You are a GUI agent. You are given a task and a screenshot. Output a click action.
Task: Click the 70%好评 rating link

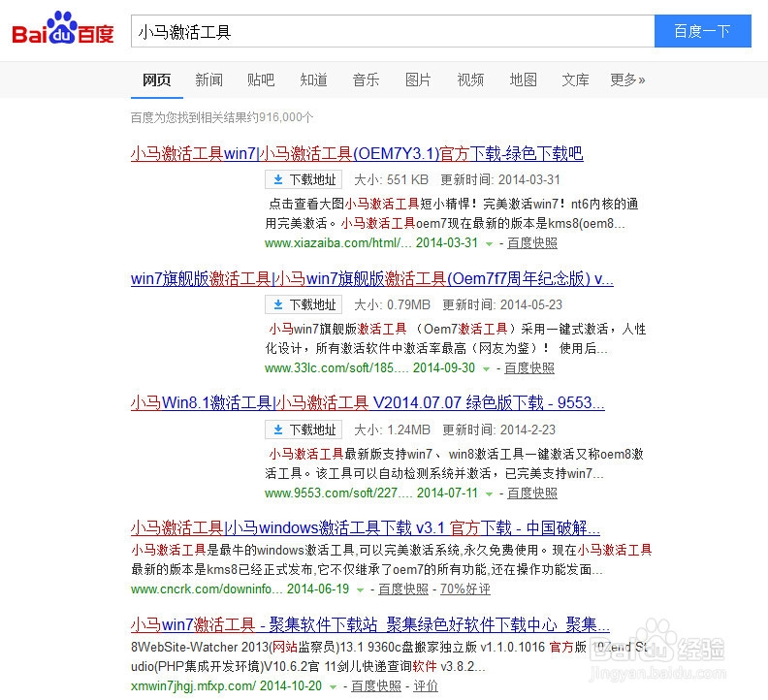[x=464, y=589]
